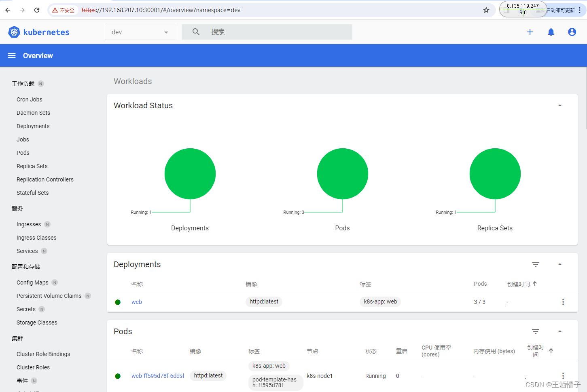Click the 工作负载 sidebar heading
Image resolution: width=587 pixels, height=392 pixels.
point(23,84)
